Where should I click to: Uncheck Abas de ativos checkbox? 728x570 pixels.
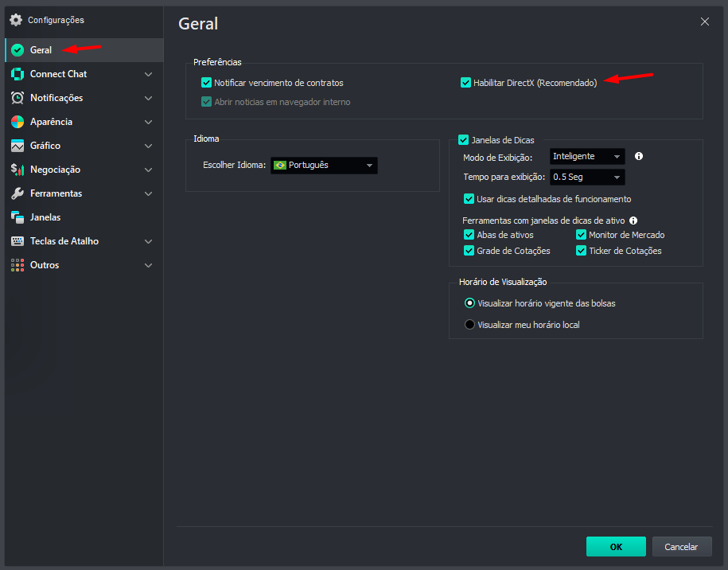469,235
